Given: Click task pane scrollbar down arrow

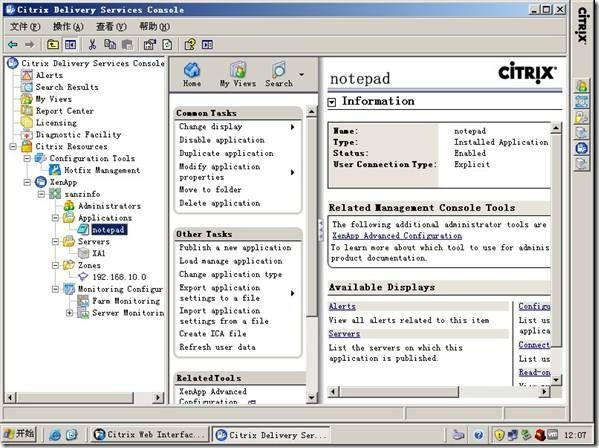Looking at the screenshot, I should (311, 398).
